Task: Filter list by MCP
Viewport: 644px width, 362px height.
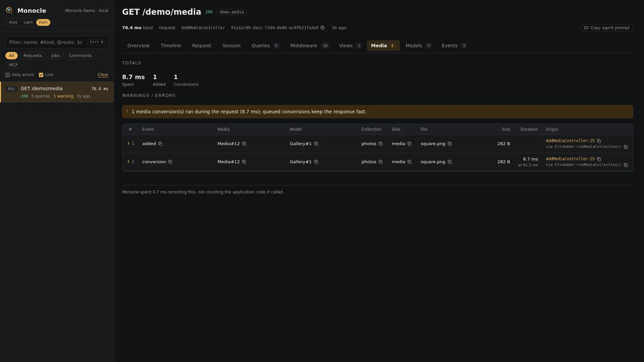Action: pyautogui.click(x=13, y=65)
